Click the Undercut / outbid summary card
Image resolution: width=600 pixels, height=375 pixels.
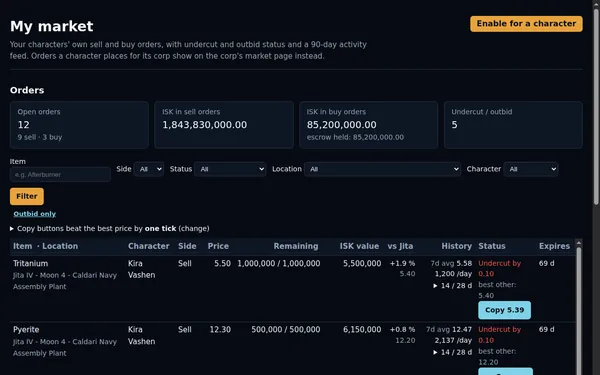(x=513, y=125)
